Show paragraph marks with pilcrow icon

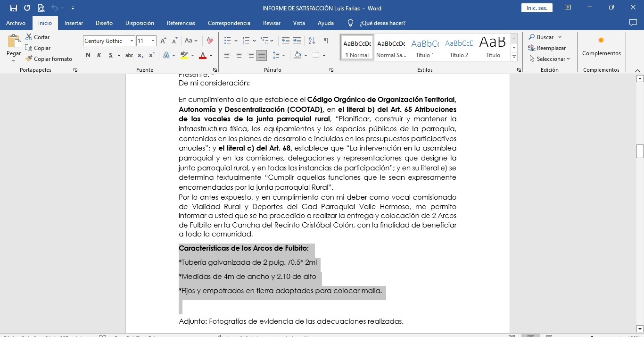click(x=326, y=41)
